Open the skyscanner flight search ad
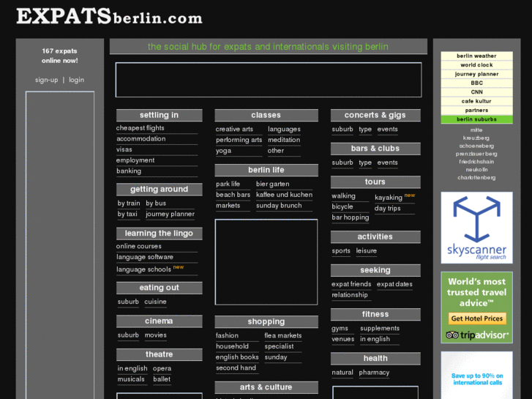The width and height of the screenshot is (532, 399). pyautogui.click(x=476, y=228)
